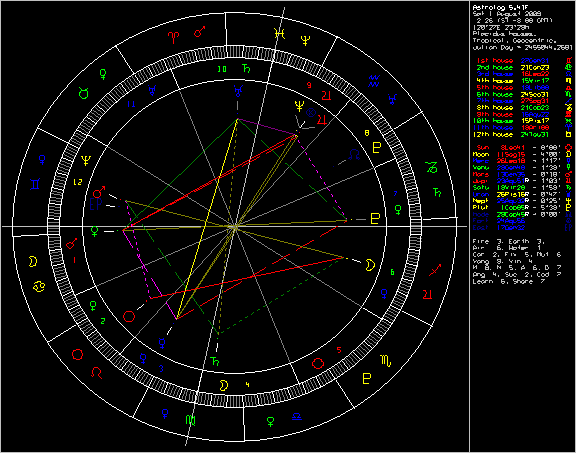Select the green Capricorn sign glyph
This screenshot has width=576, height=453.
point(431,167)
